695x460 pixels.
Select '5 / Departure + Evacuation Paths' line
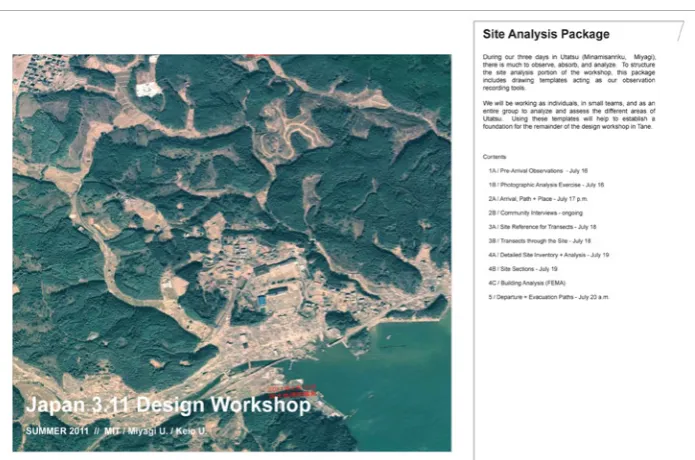coord(549,297)
